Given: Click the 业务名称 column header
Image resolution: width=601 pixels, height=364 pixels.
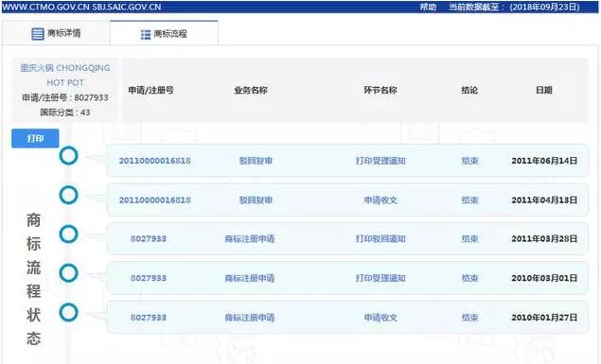Looking at the screenshot, I should pos(251,91).
